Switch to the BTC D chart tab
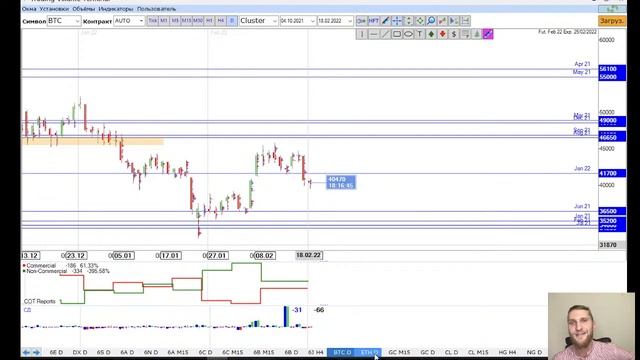Image resolution: width=640 pixels, height=360 pixels. [x=342, y=352]
